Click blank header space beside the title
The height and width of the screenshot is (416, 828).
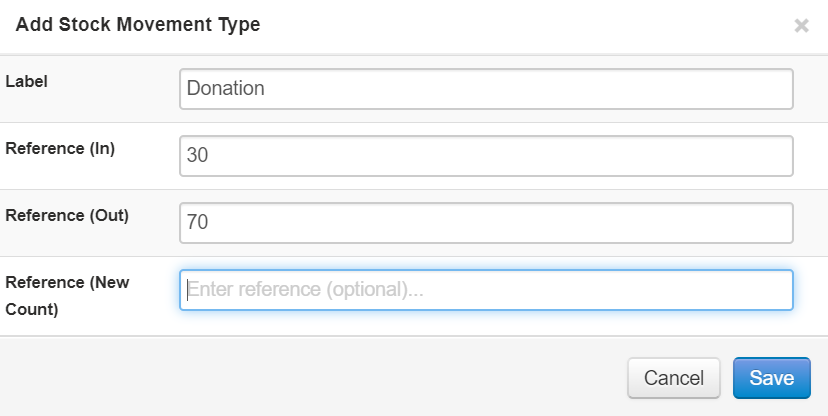click(x=520, y=26)
